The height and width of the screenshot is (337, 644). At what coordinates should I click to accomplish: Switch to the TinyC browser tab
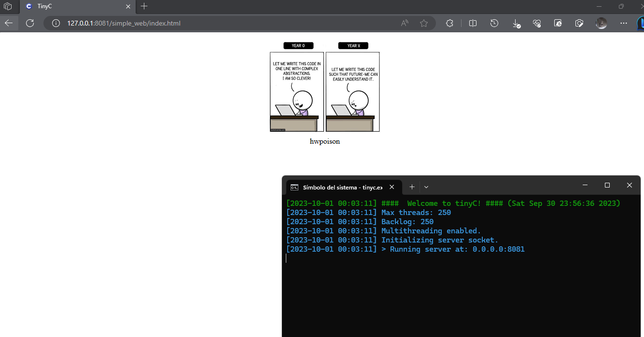[78, 6]
